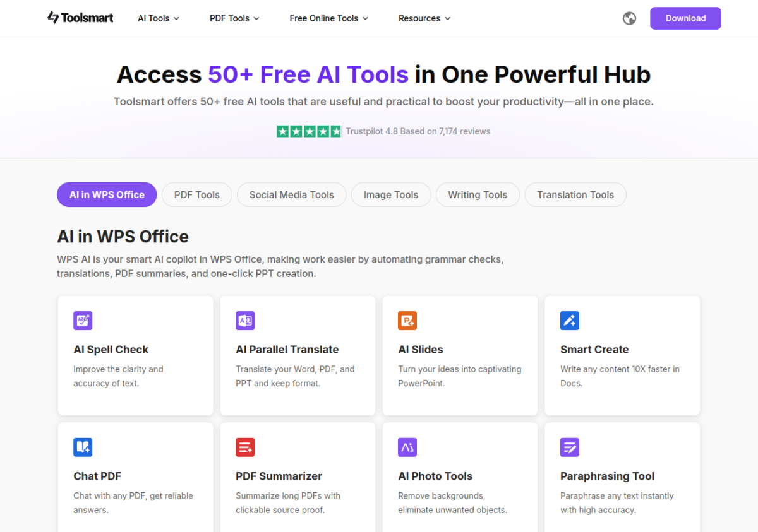Click 'Turn your ideas into captivating PowerPoint.' text
Screen dimensions: 758x532
tap(460, 376)
